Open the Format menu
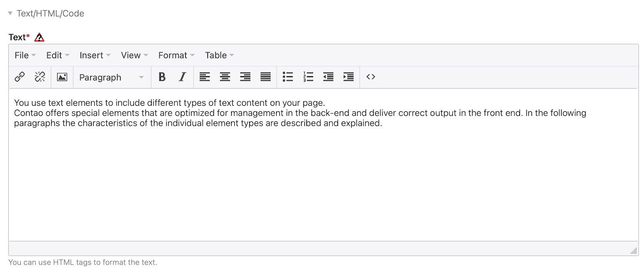This screenshot has width=644, height=270. (176, 55)
